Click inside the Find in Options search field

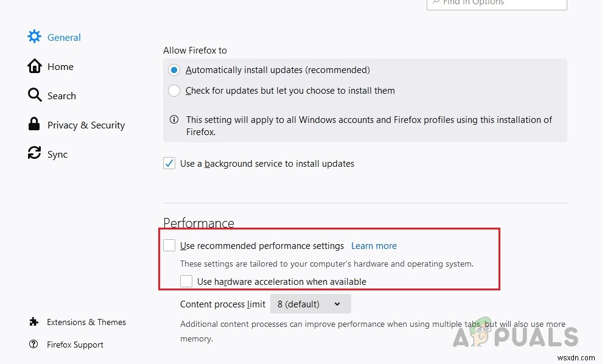(497, 3)
